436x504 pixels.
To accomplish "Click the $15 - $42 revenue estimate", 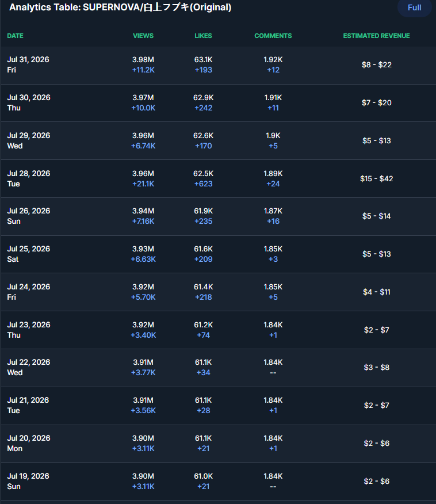I will tap(377, 178).
